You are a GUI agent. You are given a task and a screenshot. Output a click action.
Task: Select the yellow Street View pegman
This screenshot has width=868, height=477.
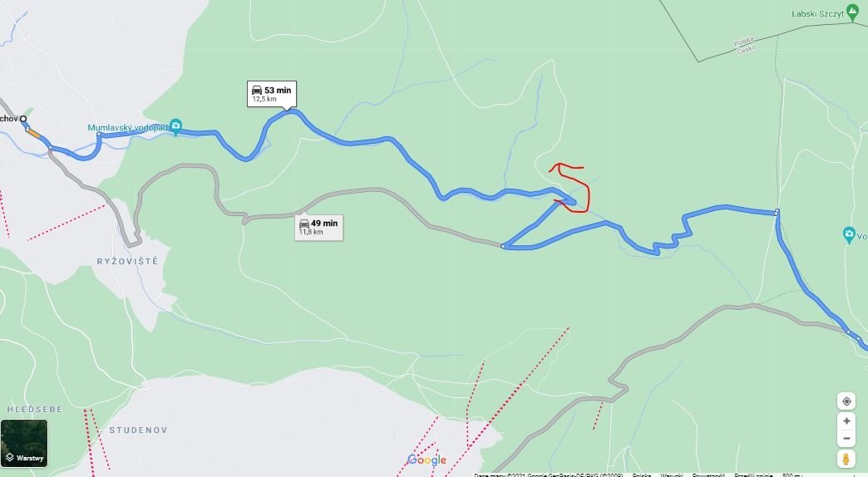point(846,460)
